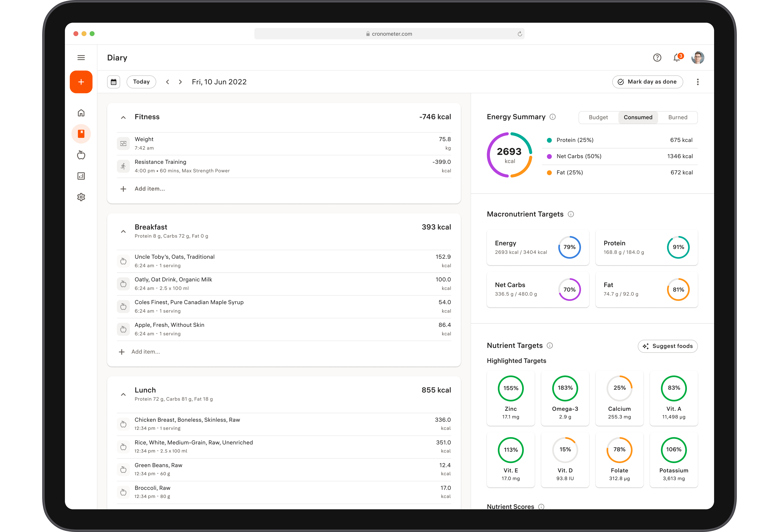Open the notifications bell
779x532 pixels.
[677, 58]
